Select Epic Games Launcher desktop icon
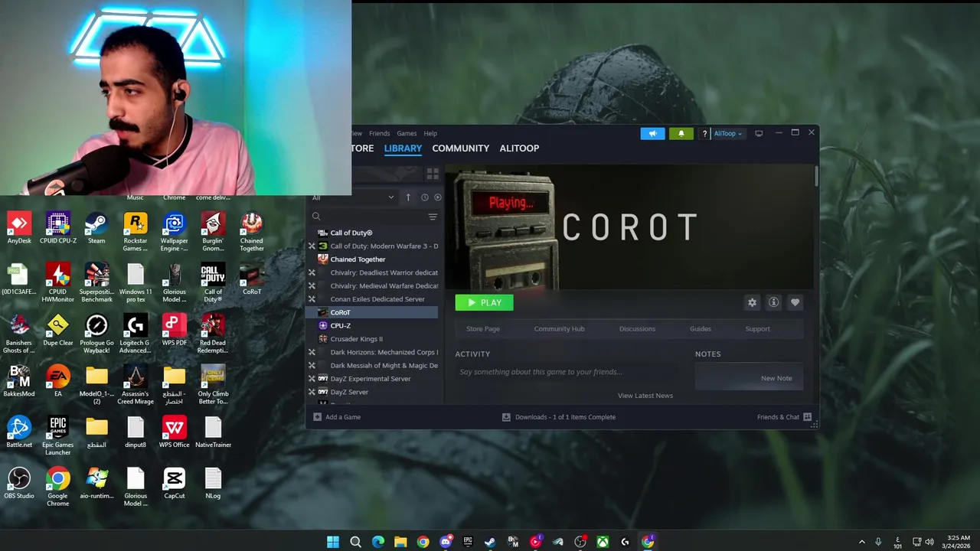Image resolution: width=980 pixels, height=551 pixels. 57,436
